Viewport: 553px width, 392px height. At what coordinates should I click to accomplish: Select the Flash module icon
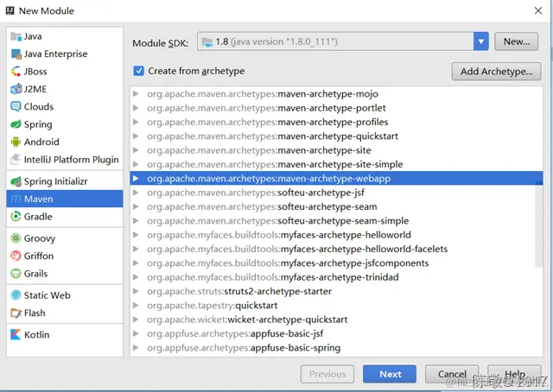click(x=16, y=313)
